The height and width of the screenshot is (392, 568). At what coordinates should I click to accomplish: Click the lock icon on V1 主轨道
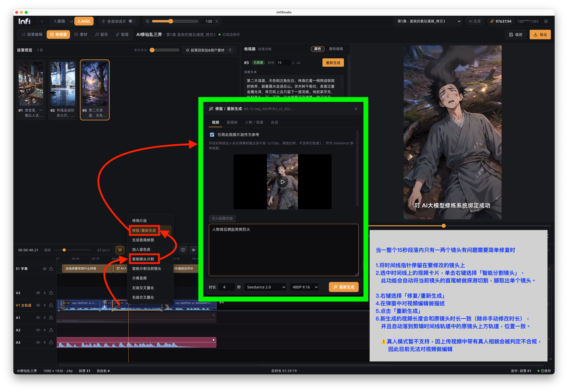[x=51, y=305]
